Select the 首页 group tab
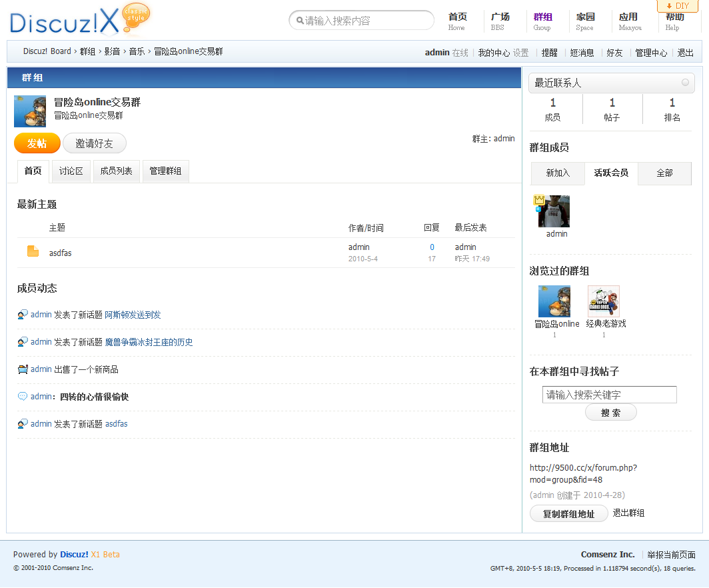Screen dimensions: 709x588 tap(33, 171)
